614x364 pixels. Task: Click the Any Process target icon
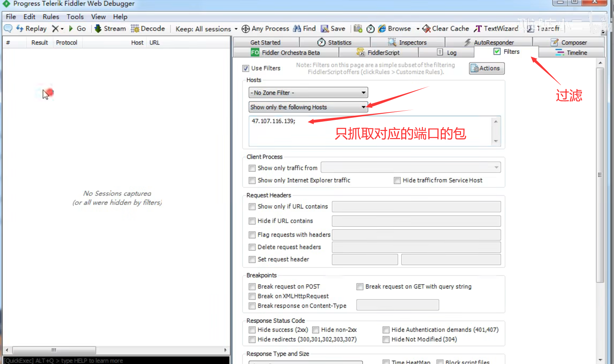click(245, 29)
